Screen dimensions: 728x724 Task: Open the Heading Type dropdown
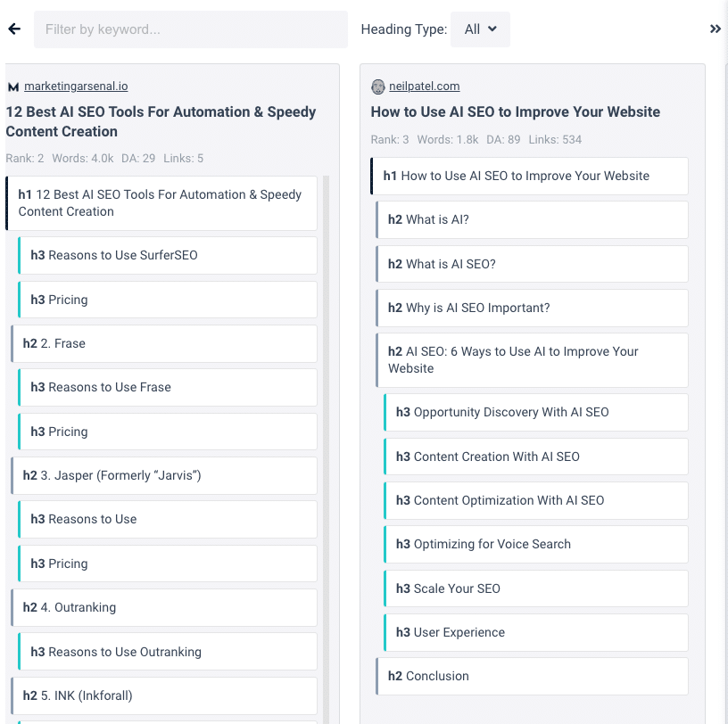(x=480, y=29)
